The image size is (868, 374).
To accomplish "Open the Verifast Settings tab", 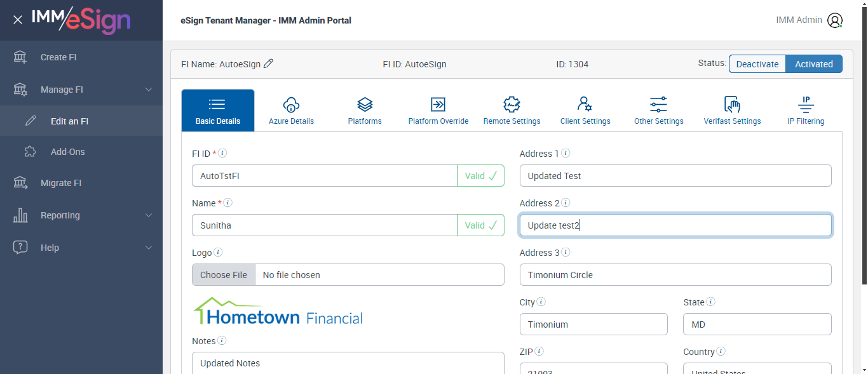I will click(732, 110).
